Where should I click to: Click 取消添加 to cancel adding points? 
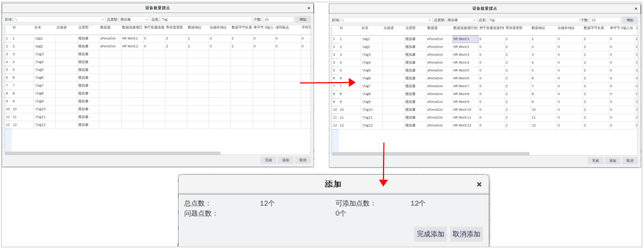467,234
